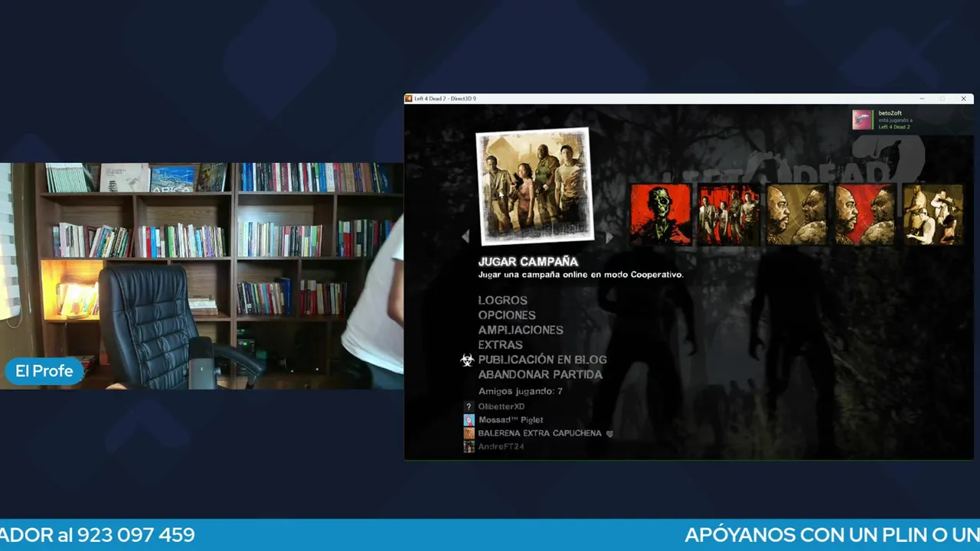
Task: Click the biohazard icon beside PUBLICACIÓN EN BLOG
Action: point(467,360)
